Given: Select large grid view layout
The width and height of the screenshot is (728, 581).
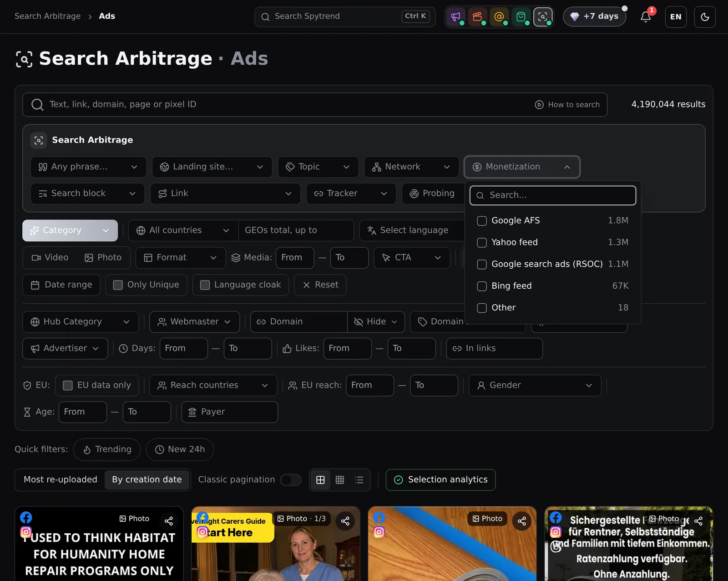Looking at the screenshot, I should click(320, 480).
